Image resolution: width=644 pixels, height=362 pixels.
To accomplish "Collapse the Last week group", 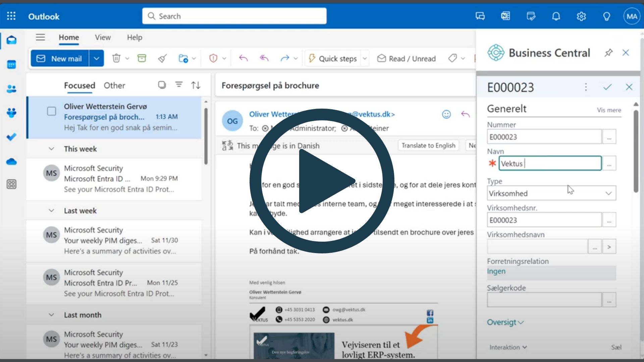I will click(x=51, y=210).
